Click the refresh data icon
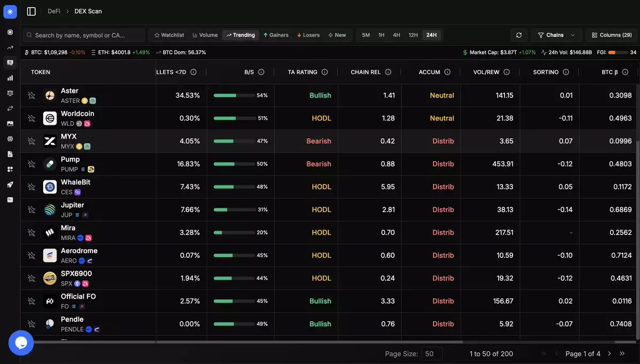Viewport: 640px width, 364px height. 519,35
